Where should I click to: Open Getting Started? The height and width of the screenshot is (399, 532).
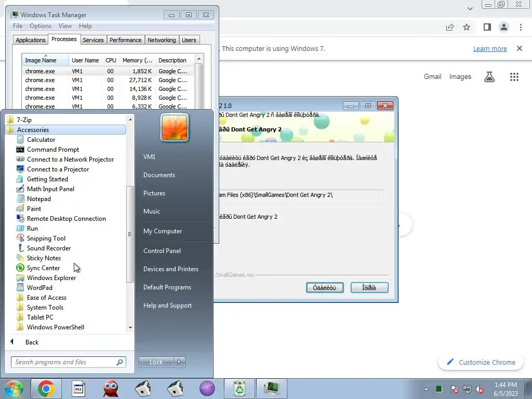[x=47, y=179]
